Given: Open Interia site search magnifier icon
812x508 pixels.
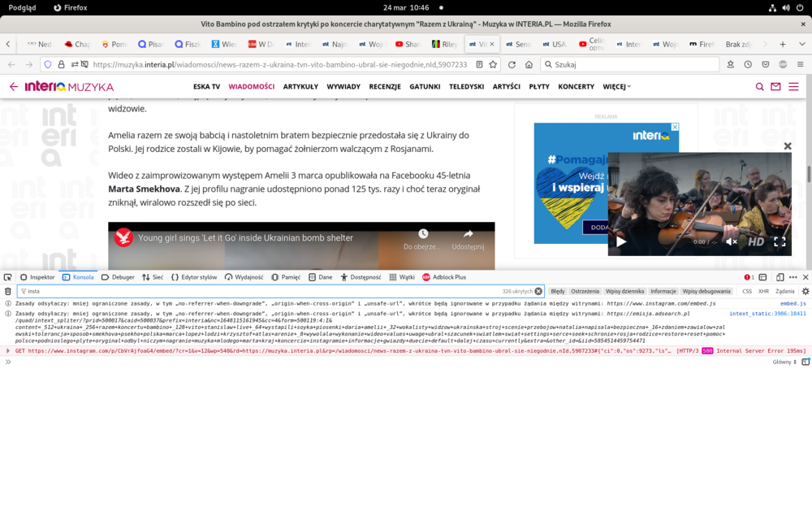Looking at the screenshot, I should 759,87.
